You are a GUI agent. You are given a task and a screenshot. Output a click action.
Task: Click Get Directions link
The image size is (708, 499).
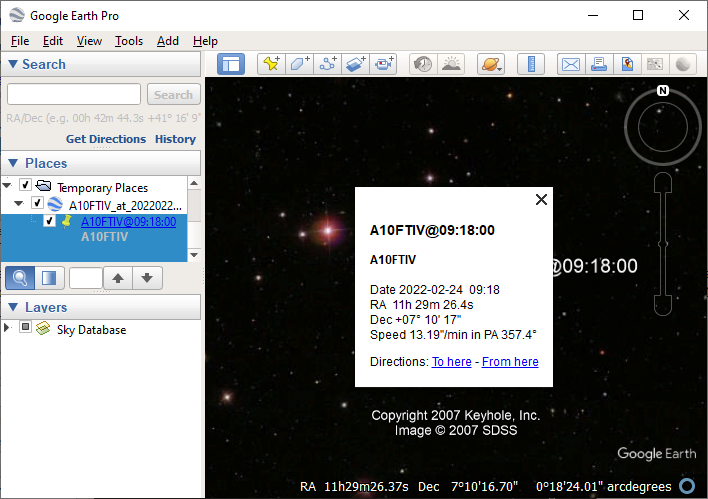point(106,139)
